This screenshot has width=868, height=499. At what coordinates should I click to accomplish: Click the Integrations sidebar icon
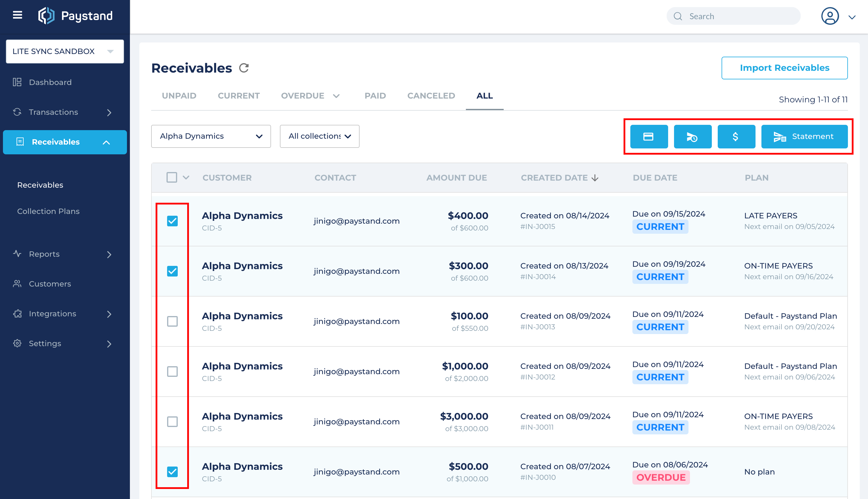17,314
